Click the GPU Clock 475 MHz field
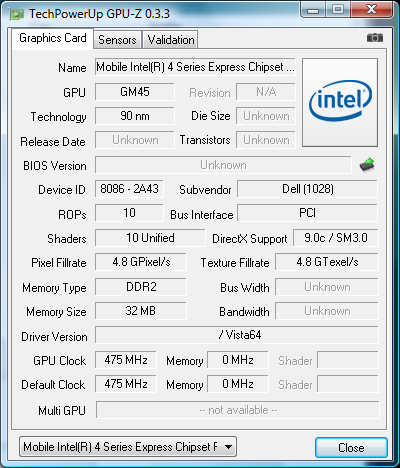 point(126,360)
